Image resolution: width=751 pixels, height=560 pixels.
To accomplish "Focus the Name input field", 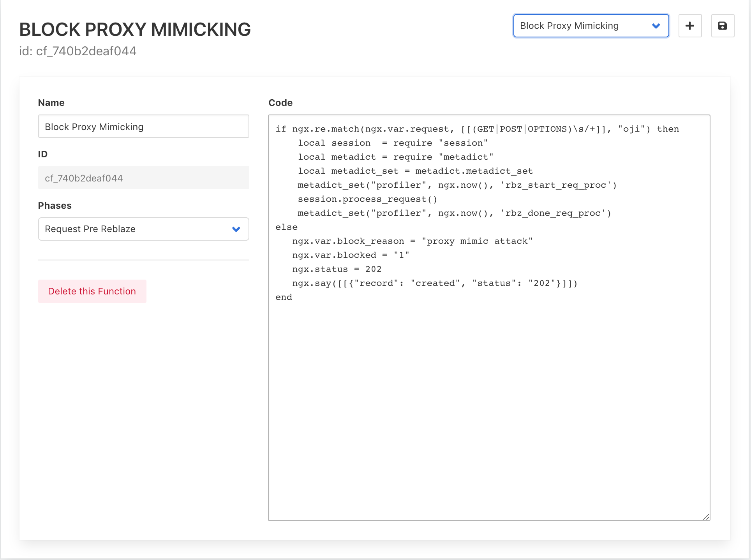I will (x=143, y=127).
